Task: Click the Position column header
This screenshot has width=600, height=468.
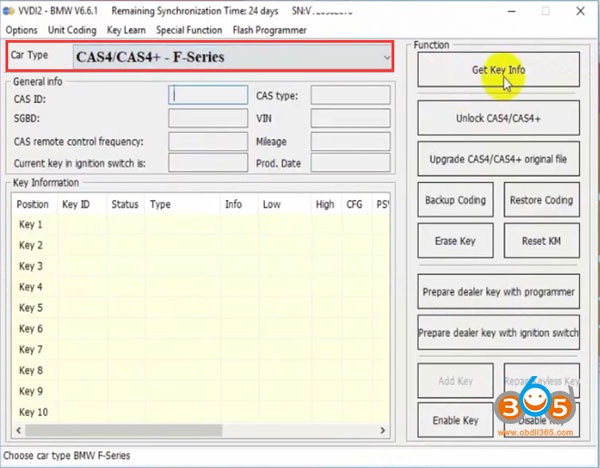Action: (x=33, y=204)
